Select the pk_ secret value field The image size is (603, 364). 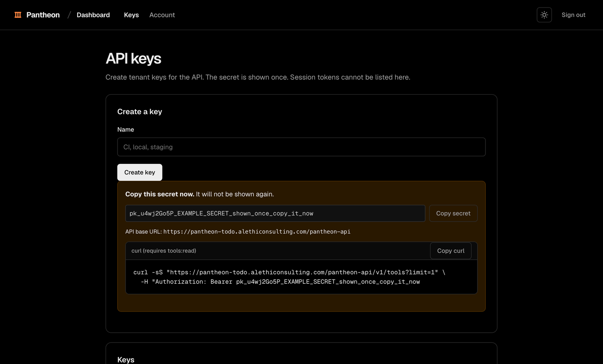(x=275, y=213)
